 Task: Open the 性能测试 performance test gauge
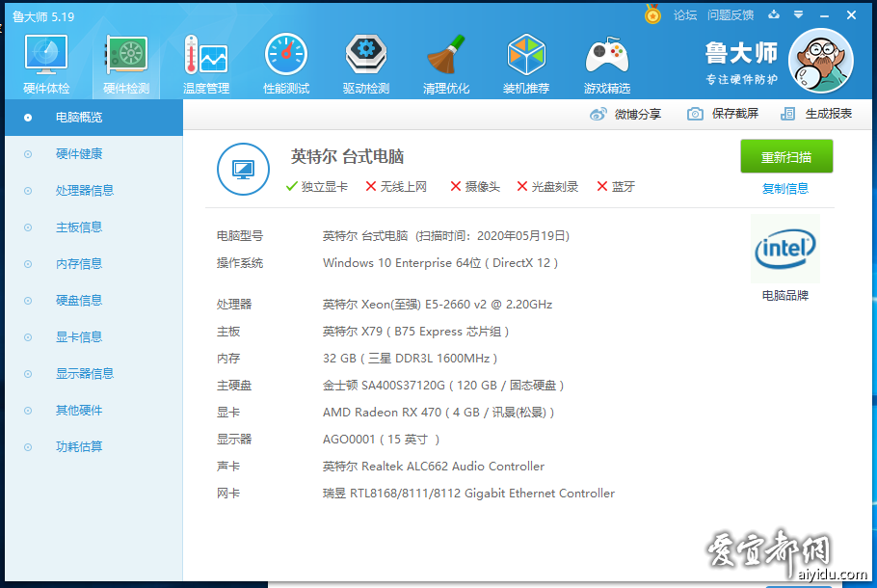[286, 64]
